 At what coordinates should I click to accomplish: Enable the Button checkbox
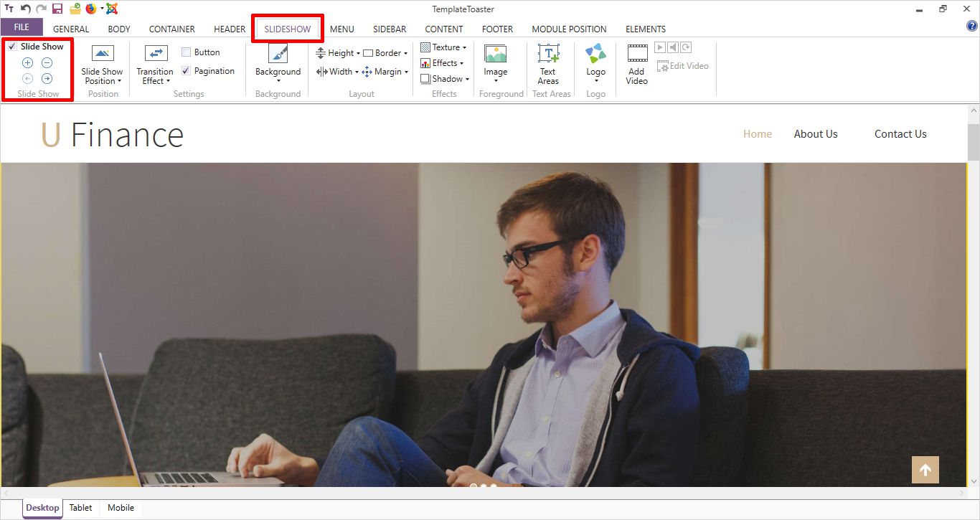coord(187,52)
